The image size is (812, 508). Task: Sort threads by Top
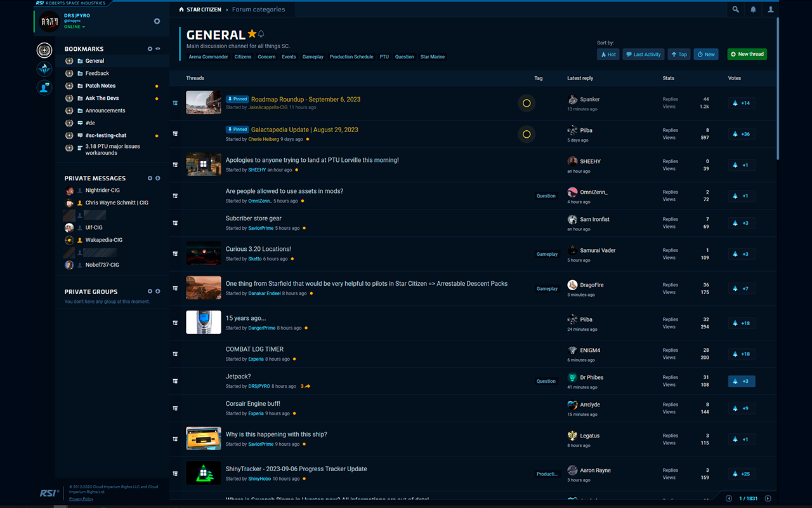(x=679, y=55)
